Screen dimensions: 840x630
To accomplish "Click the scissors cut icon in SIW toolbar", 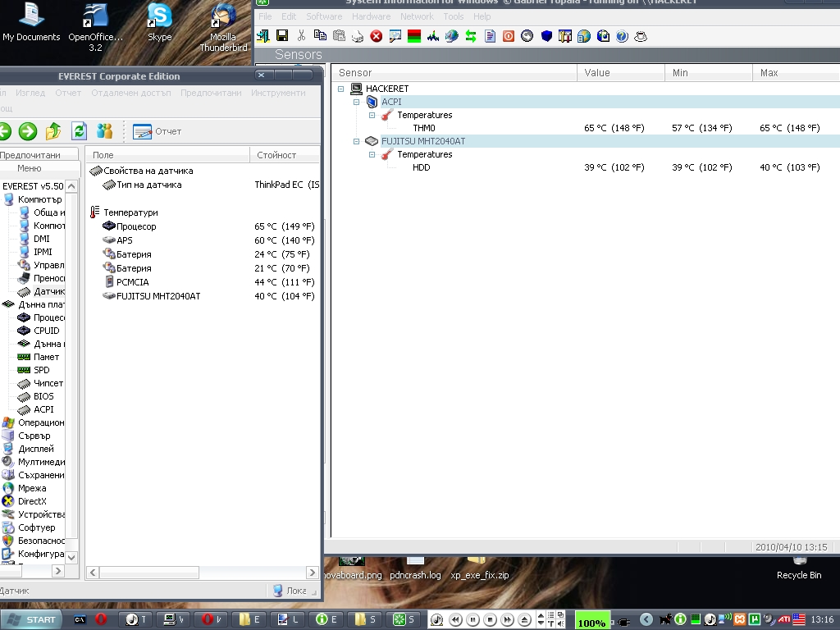I will [301, 36].
